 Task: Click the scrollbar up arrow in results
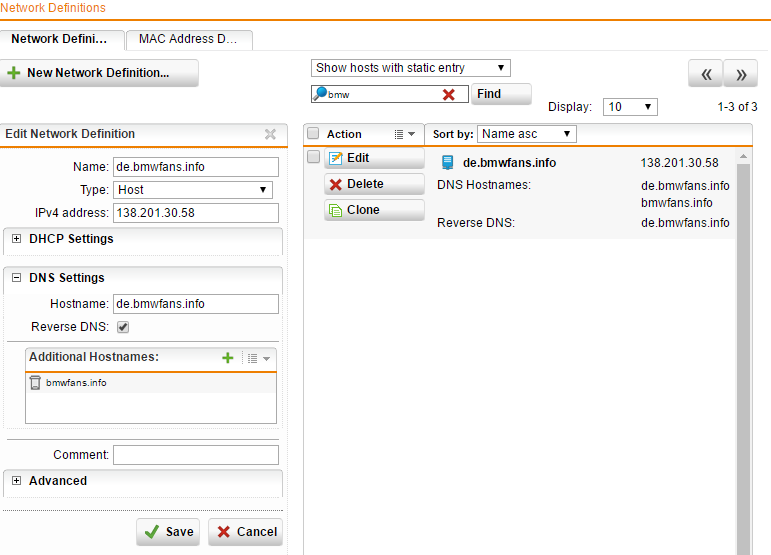click(x=743, y=156)
